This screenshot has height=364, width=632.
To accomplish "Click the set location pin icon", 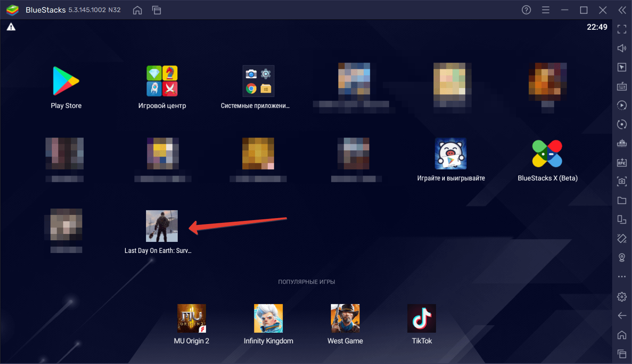I will [x=622, y=258].
